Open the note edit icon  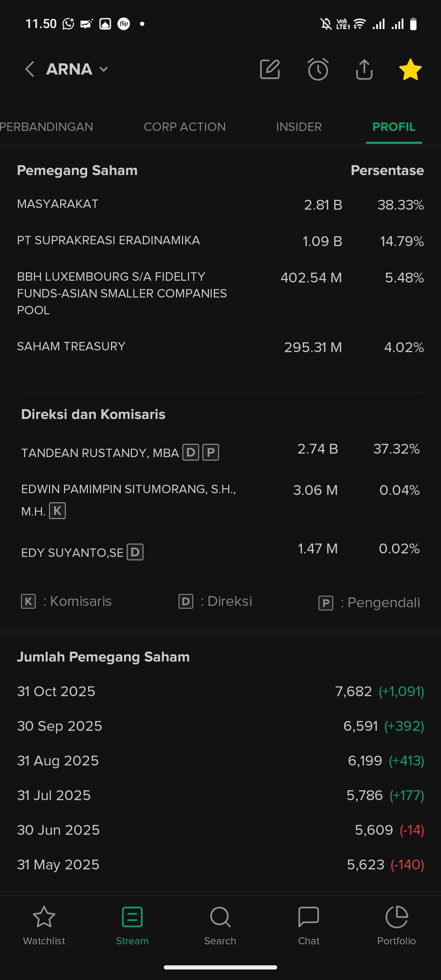pyautogui.click(x=270, y=69)
